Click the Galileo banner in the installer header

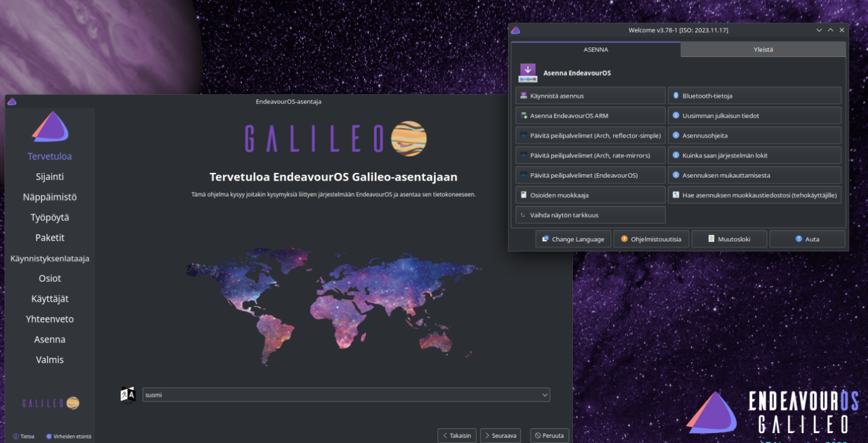[x=336, y=139]
